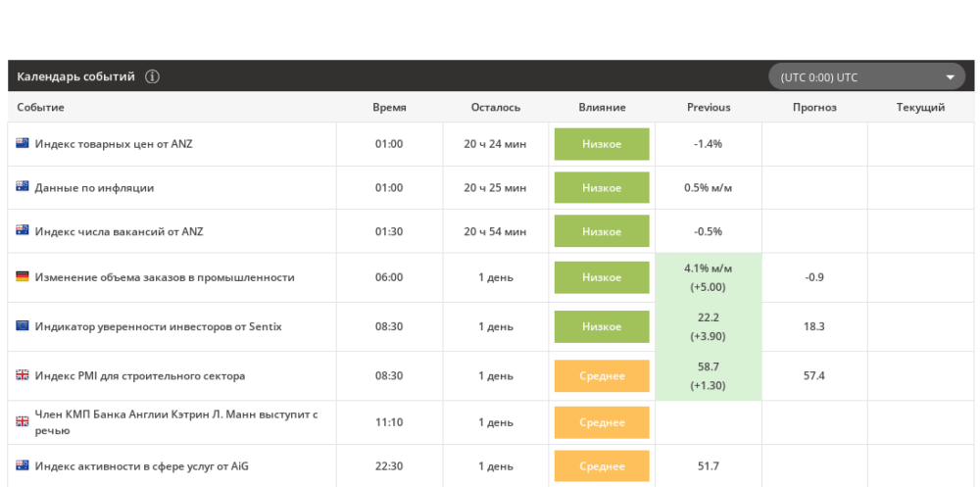Click the flag icon for Индекс товарных цен от ANZ
This screenshot has height=487, width=980.
coord(23,143)
